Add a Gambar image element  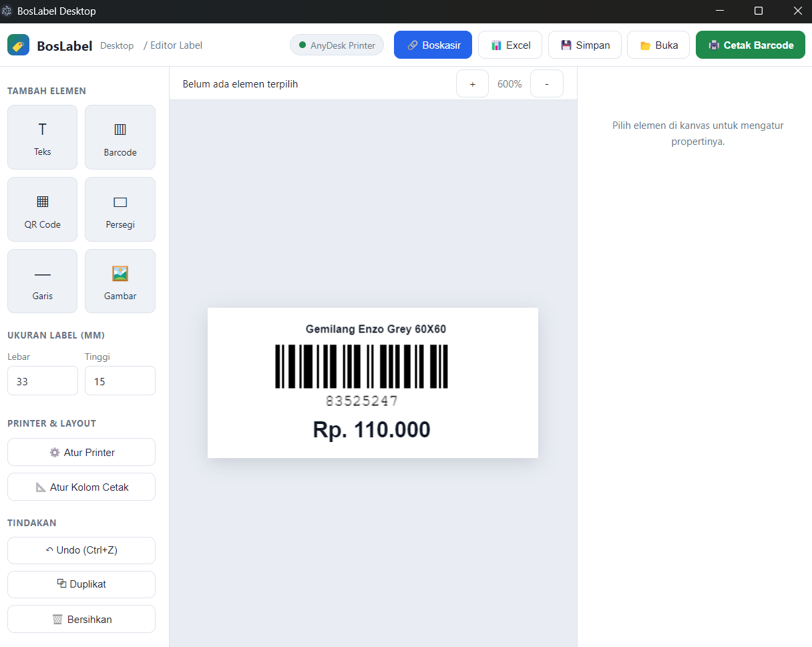[120, 281]
